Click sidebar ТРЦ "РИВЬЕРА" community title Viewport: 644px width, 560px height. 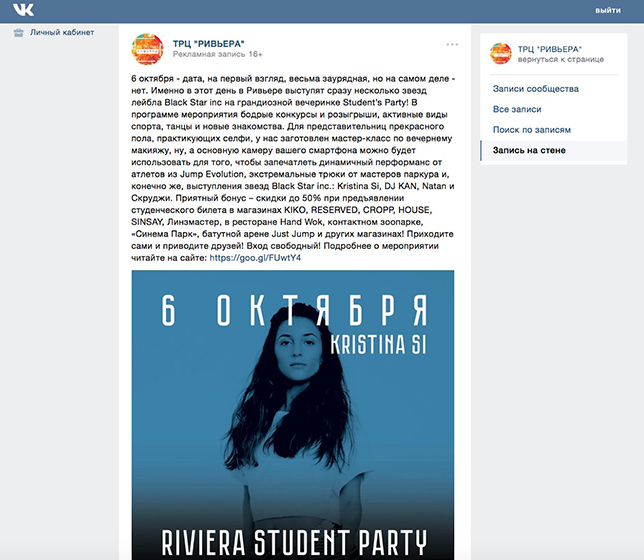550,49
